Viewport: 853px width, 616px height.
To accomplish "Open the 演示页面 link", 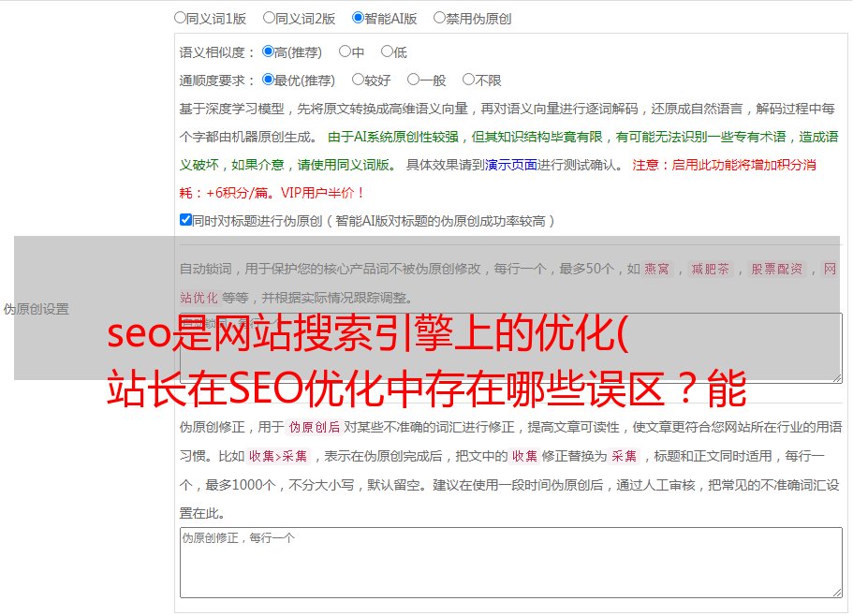I will pyautogui.click(x=511, y=165).
